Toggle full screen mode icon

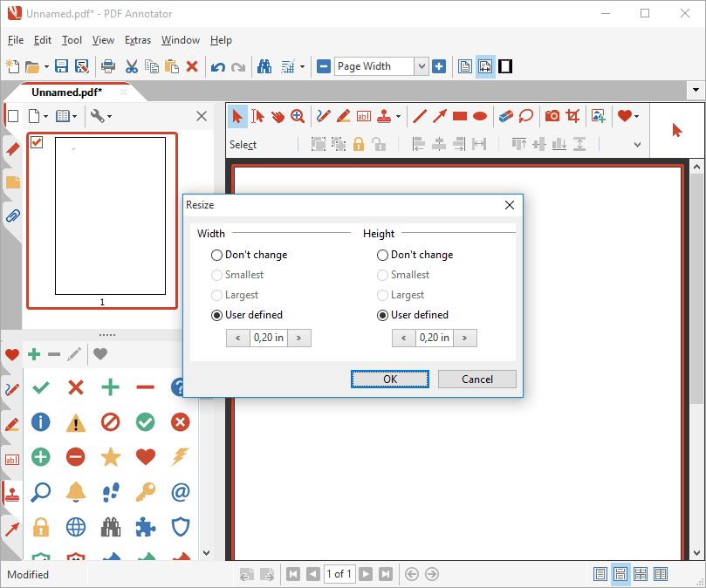pos(505,66)
